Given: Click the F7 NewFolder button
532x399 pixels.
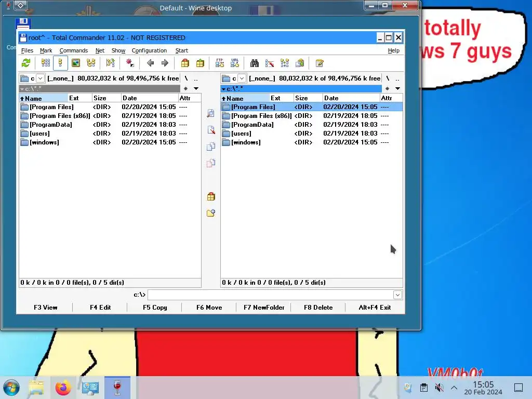Looking at the screenshot, I should click(263, 308).
